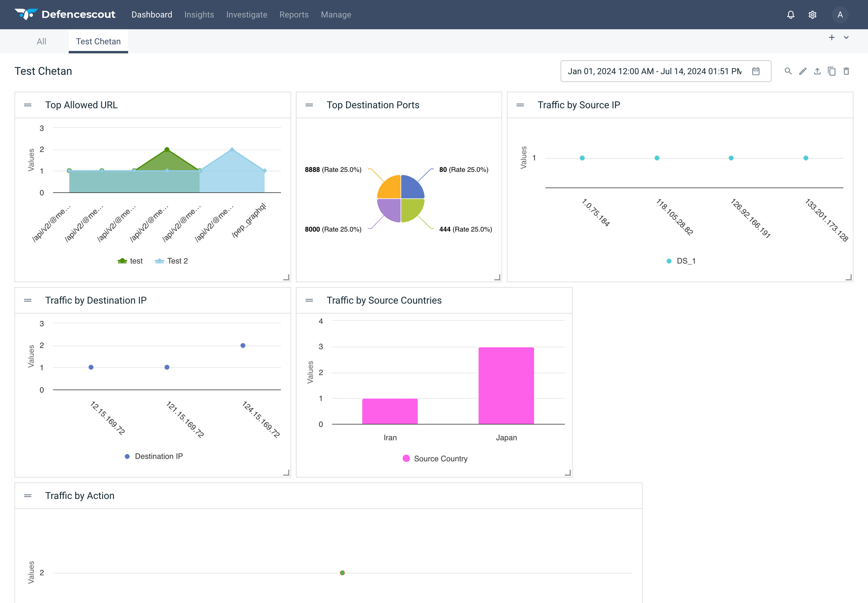Toggle the 'Test 2' legend entry
The height and width of the screenshot is (603, 868).
(x=171, y=261)
